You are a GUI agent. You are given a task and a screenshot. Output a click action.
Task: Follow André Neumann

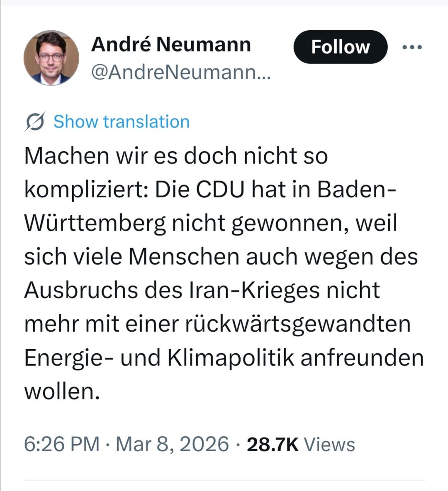340,47
